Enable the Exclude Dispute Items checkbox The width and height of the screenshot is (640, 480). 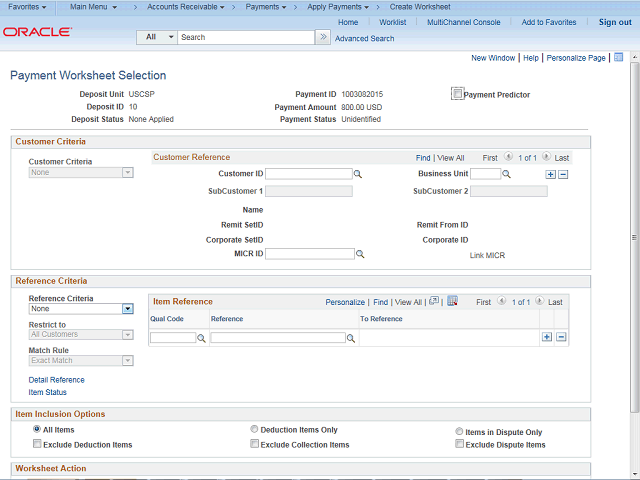[x=460, y=444]
